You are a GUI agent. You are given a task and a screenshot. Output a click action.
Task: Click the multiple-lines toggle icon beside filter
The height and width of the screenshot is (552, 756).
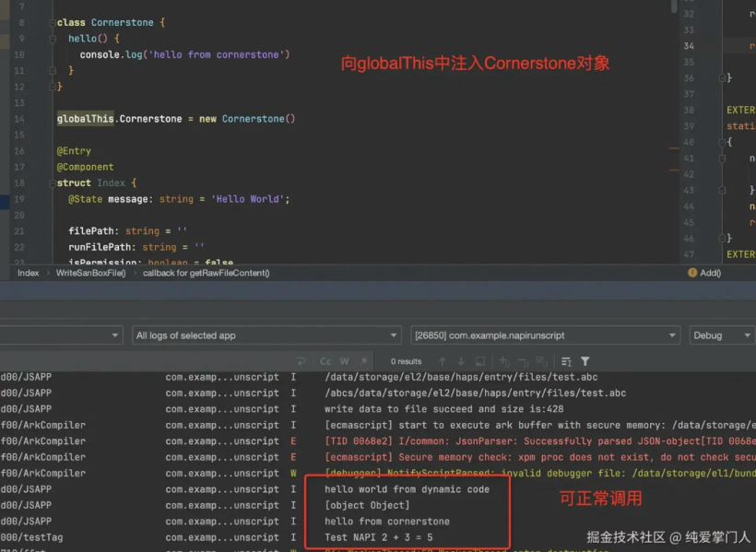click(x=566, y=361)
